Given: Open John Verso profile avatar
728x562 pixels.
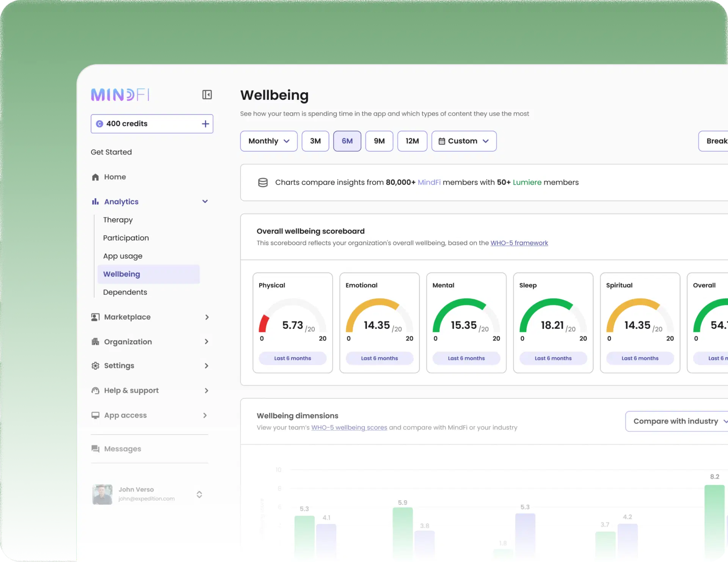Looking at the screenshot, I should click(x=102, y=494).
